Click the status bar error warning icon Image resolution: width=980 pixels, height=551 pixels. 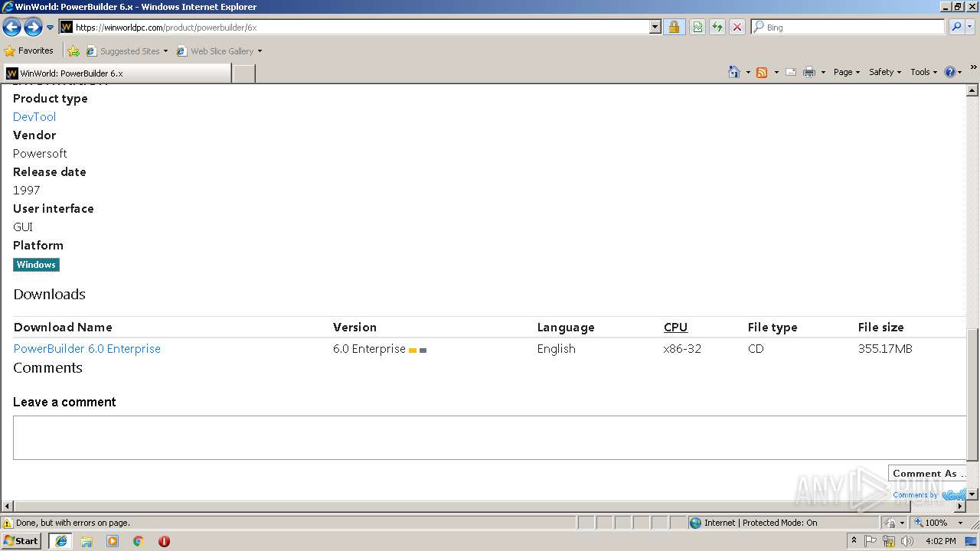coord(8,523)
